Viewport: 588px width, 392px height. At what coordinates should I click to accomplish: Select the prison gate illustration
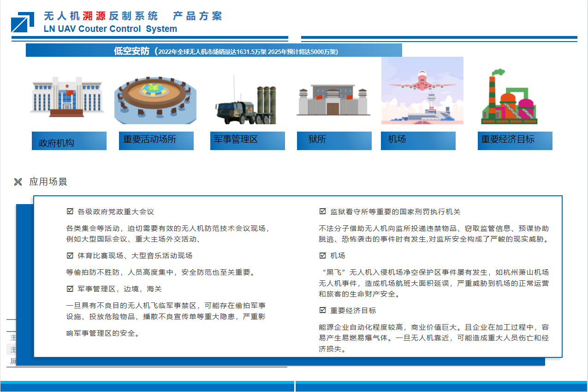point(333,100)
